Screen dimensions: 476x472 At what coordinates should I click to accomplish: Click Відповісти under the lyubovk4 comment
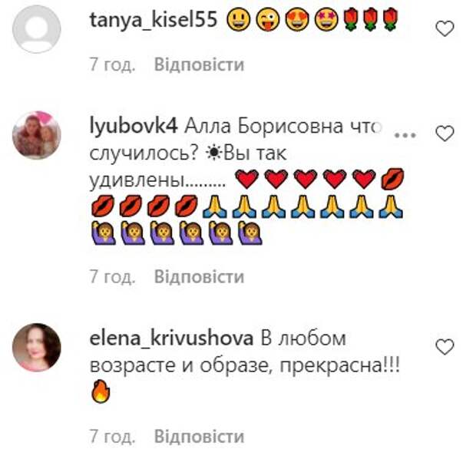click(199, 277)
